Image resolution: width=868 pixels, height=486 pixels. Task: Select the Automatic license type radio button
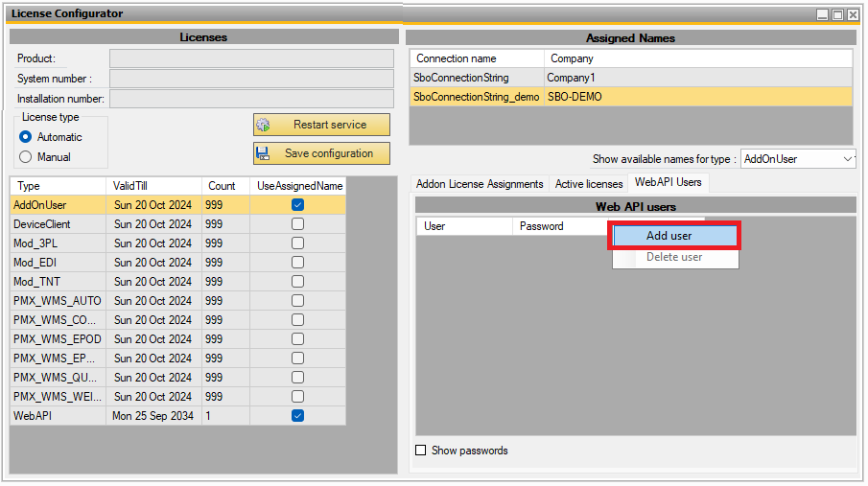pyautogui.click(x=26, y=137)
